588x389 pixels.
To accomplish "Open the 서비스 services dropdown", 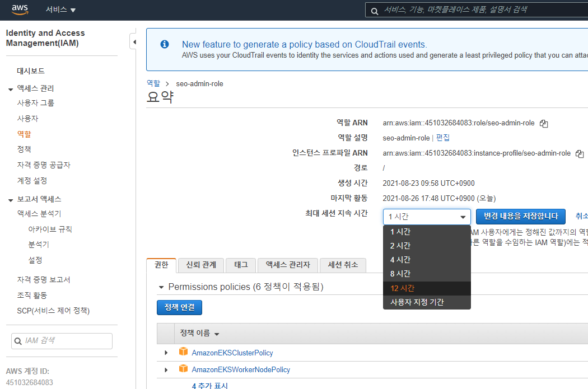I will coord(60,10).
